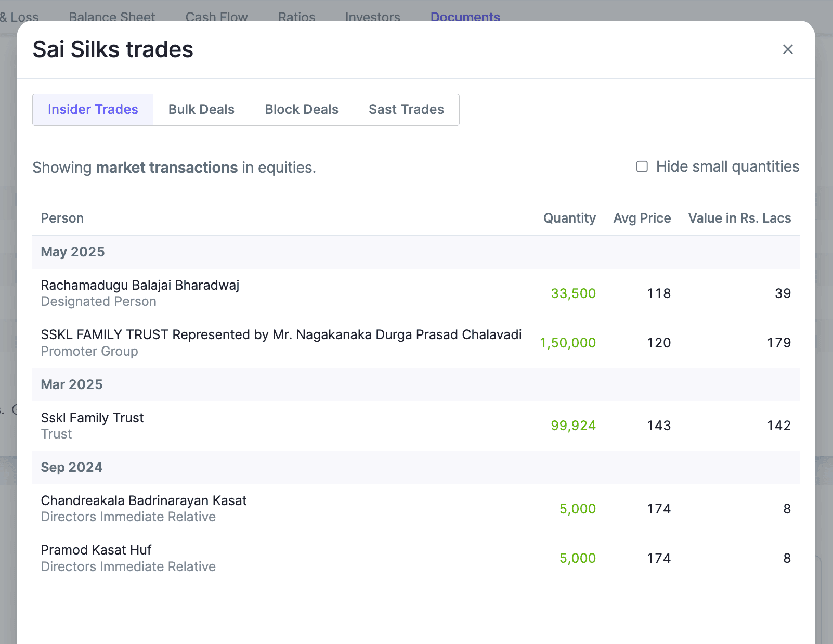Click the Promoter Group role label

click(89, 352)
